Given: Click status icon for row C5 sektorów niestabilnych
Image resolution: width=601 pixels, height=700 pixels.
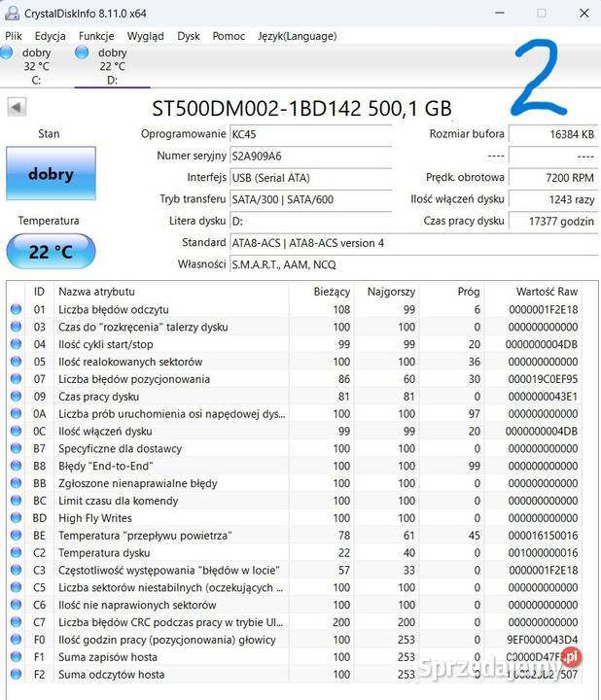Looking at the screenshot, I should [17, 587].
